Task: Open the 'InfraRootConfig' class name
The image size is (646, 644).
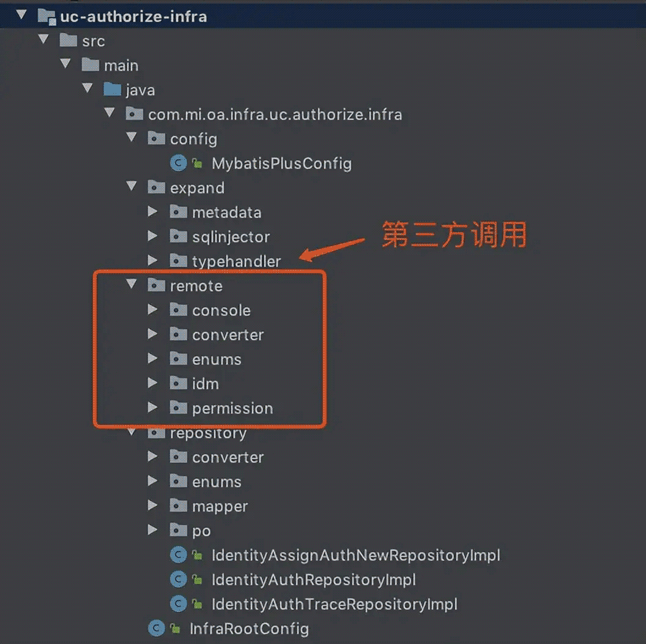Action: click(249, 629)
